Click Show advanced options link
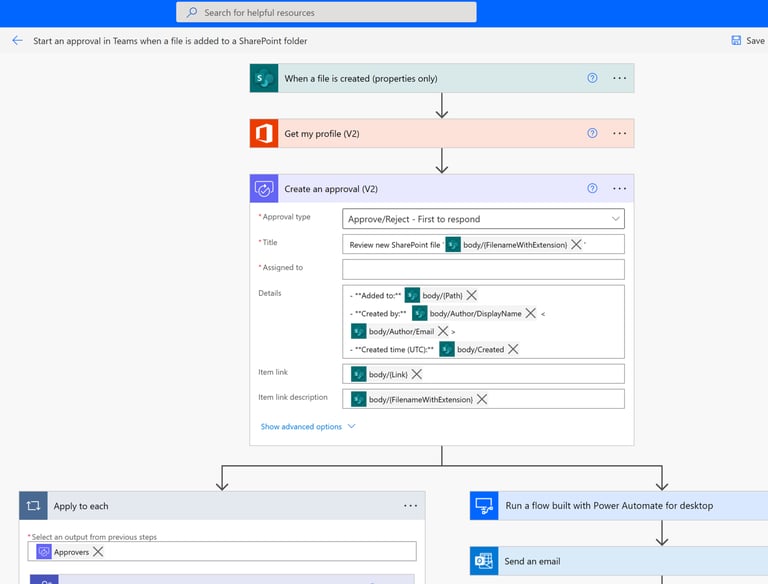The image size is (768, 584). coord(301,427)
